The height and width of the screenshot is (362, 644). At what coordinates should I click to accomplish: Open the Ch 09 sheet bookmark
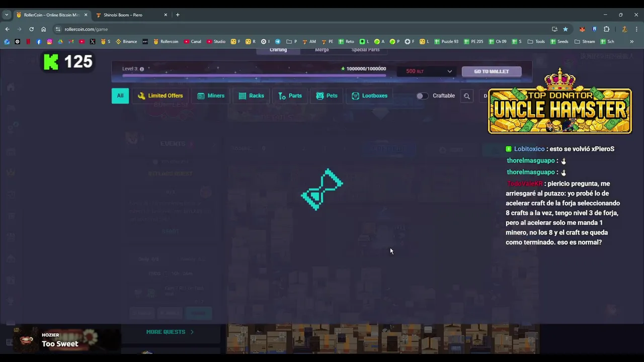(498, 42)
